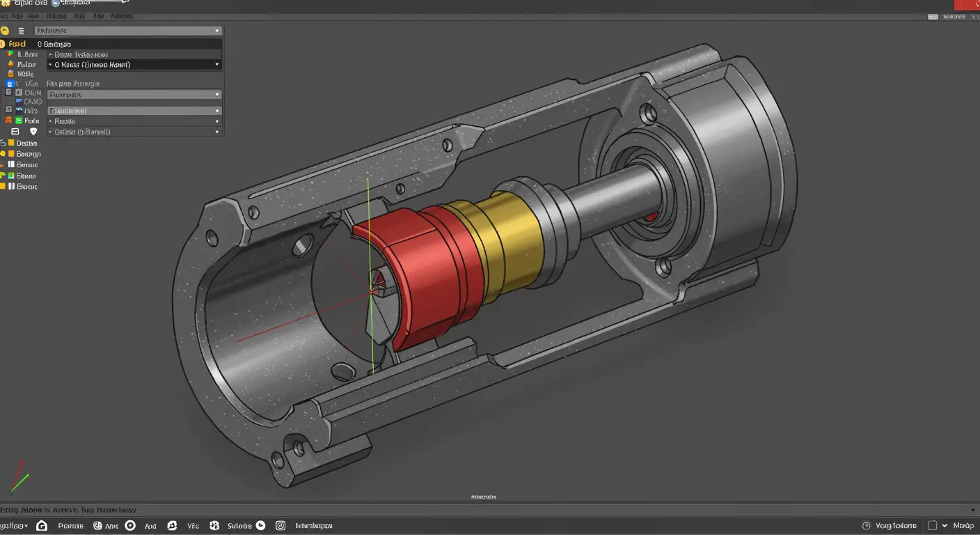Click the green Parts icon in the sidebar
The image size is (980, 535).
tap(18, 120)
